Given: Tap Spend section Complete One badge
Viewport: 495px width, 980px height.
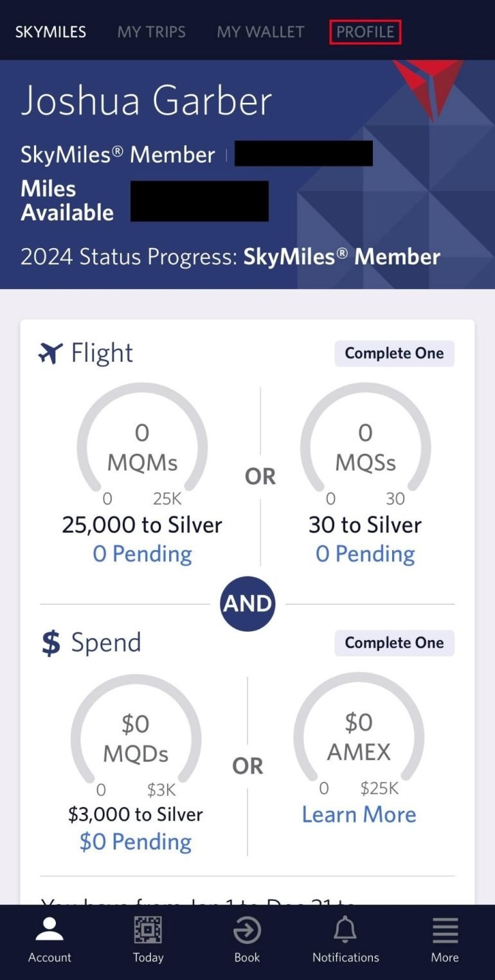Looking at the screenshot, I should coord(394,643).
